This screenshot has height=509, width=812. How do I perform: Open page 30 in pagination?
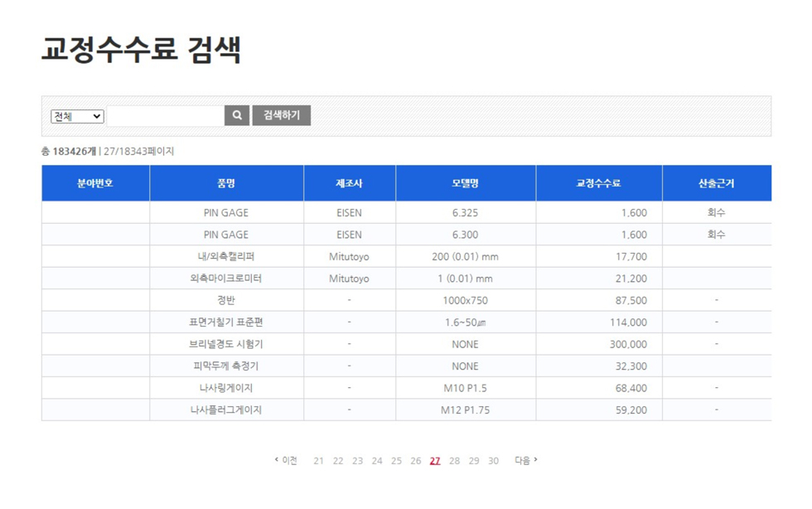click(x=494, y=461)
